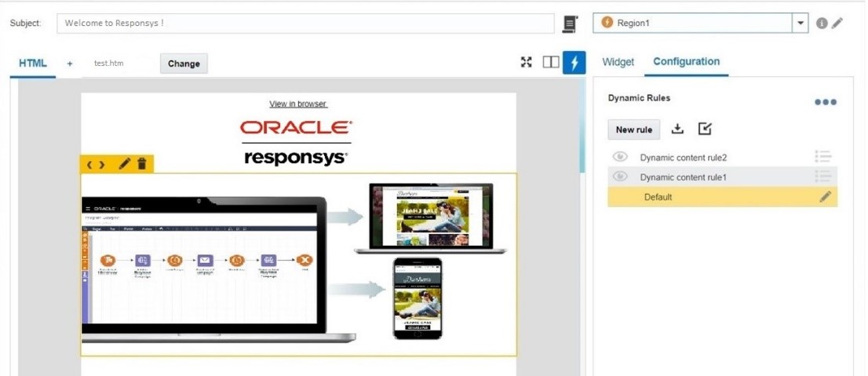Open the Widget tab
Screen dimensions: 868x376
[x=618, y=62]
